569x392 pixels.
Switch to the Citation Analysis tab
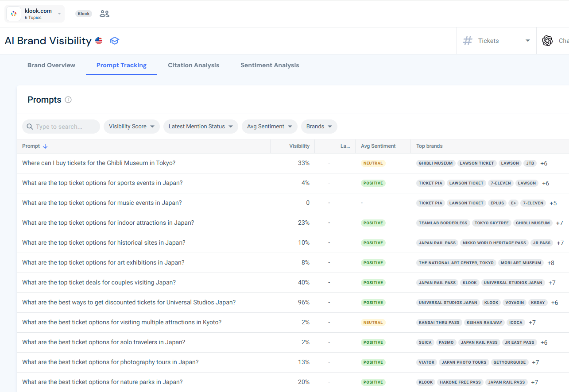click(194, 65)
